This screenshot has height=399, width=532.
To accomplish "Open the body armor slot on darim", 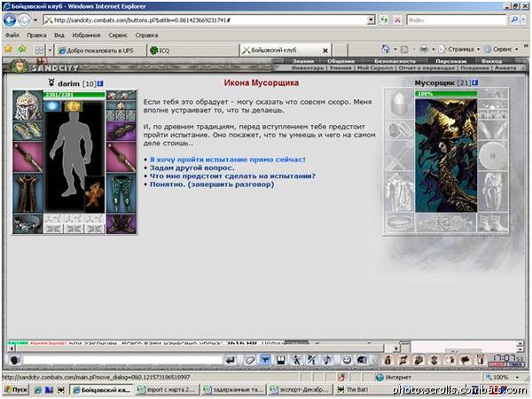I will tap(27, 193).
